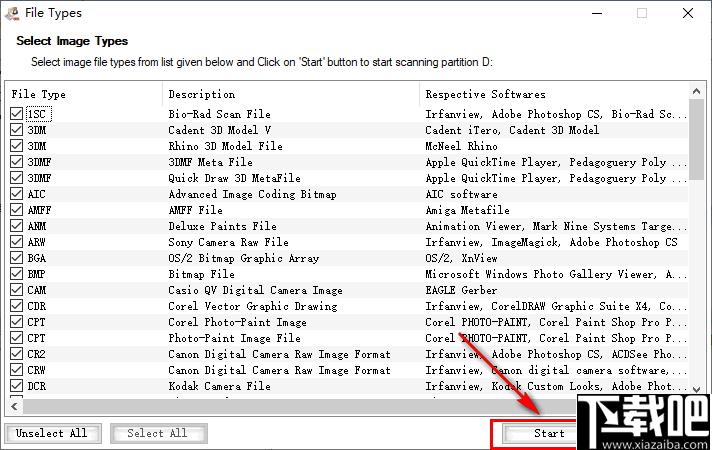
Task: Select 'Kodak Camera File' description
Action: 219,386
